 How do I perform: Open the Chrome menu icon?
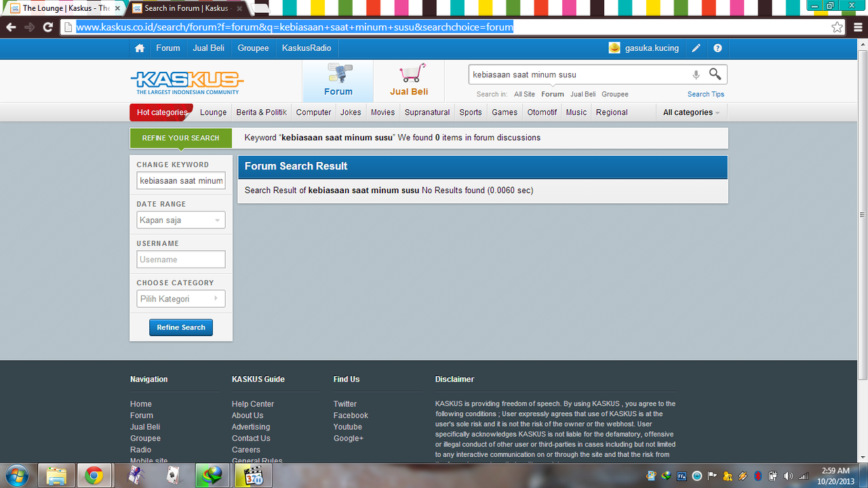point(856,27)
